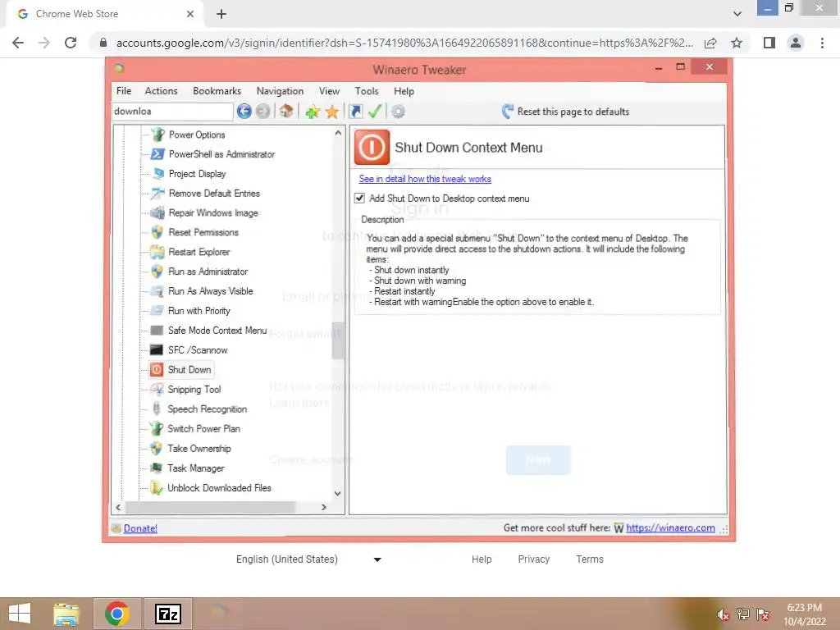840x630 pixels.
Task: Open Chrome profile avatar icon
Action: coord(796,43)
